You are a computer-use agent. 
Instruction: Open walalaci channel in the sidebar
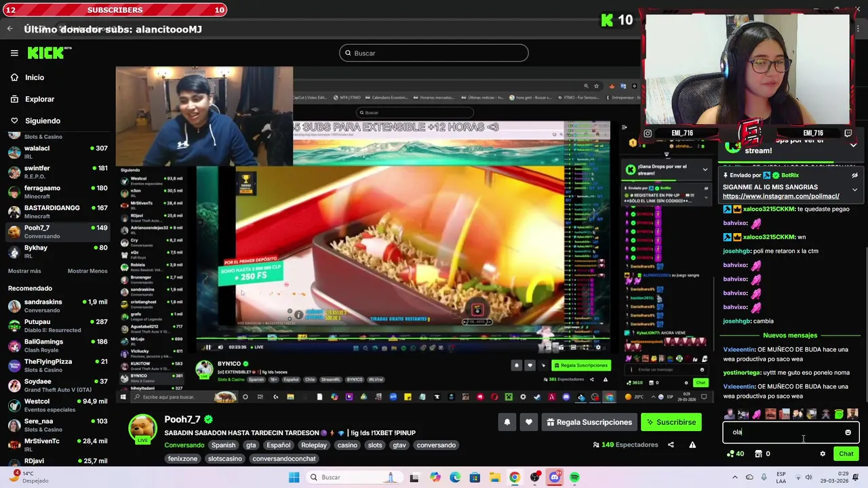pyautogui.click(x=58, y=152)
